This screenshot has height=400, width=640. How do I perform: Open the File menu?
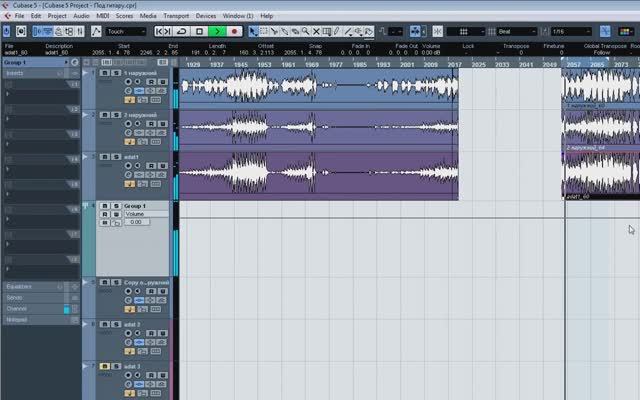pyautogui.click(x=19, y=16)
